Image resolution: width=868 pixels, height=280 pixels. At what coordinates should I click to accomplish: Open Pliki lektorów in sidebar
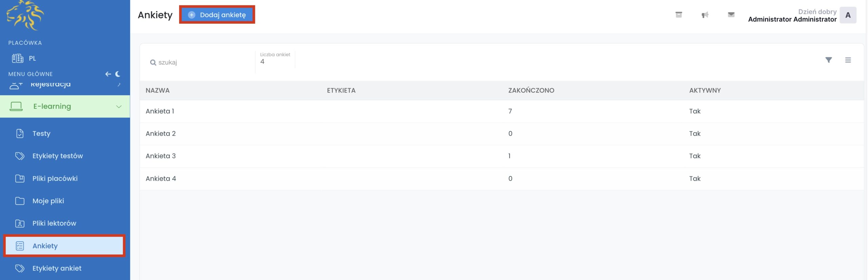(54, 223)
